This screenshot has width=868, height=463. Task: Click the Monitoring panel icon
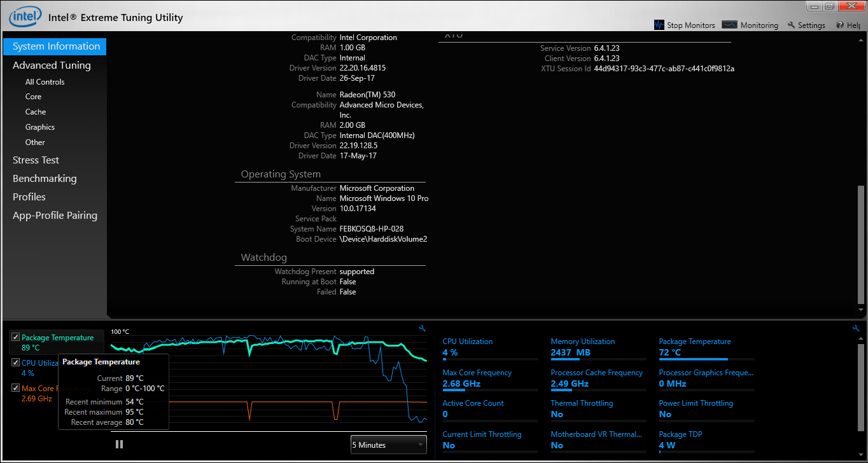pyautogui.click(x=729, y=25)
